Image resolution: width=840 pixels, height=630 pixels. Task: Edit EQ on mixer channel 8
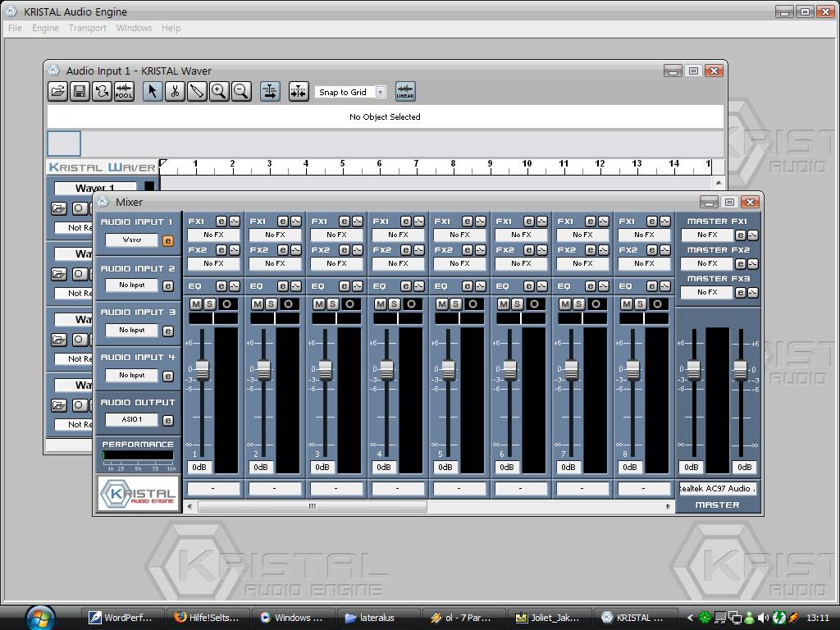click(652, 286)
